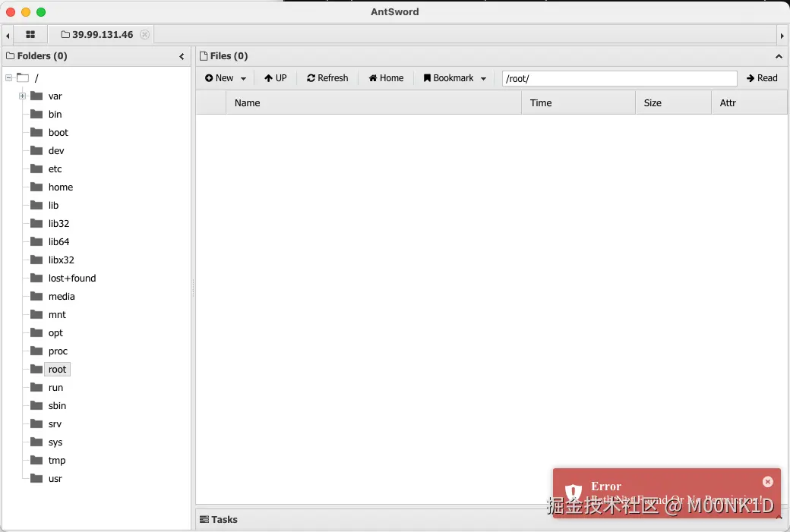Viewport: 790px width, 532px height.
Task: Select the libx32 folder
Action: pyautogui.click(x=61, y=260)
